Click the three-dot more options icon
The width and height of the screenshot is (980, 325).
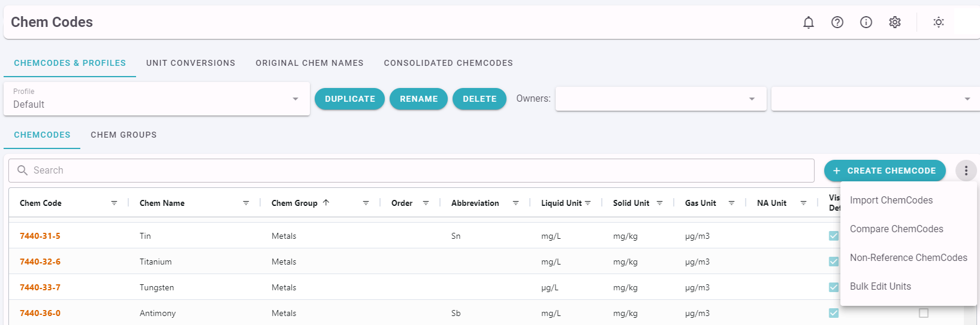coord(966,171)
